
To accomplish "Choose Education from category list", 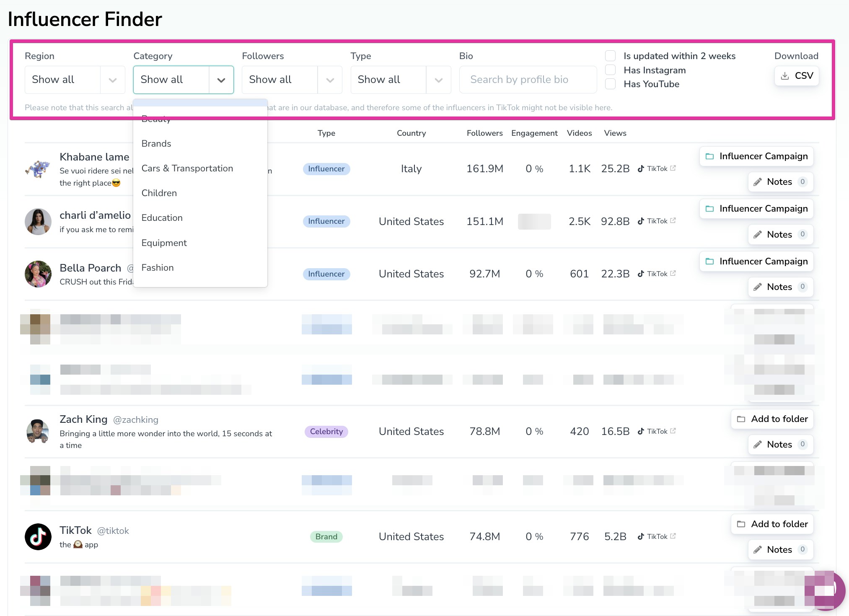I will [x=162, y=218].
